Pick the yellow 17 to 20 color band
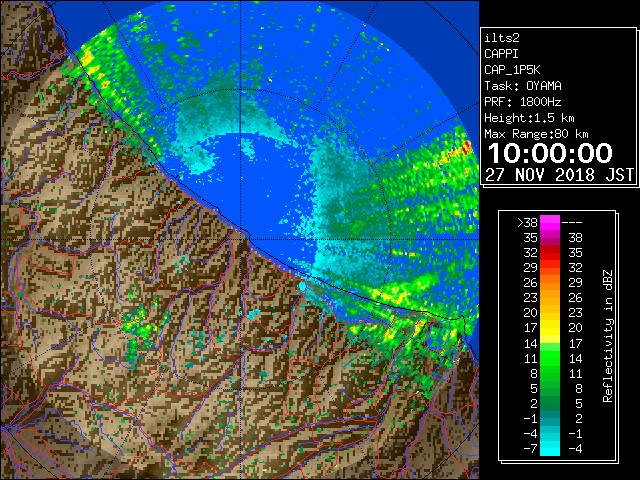This screenshot has height=480, width=640. click(550, 328)
